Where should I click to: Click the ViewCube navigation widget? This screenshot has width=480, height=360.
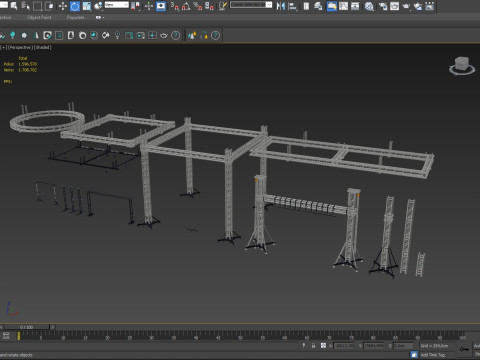(x=462, y=65)
